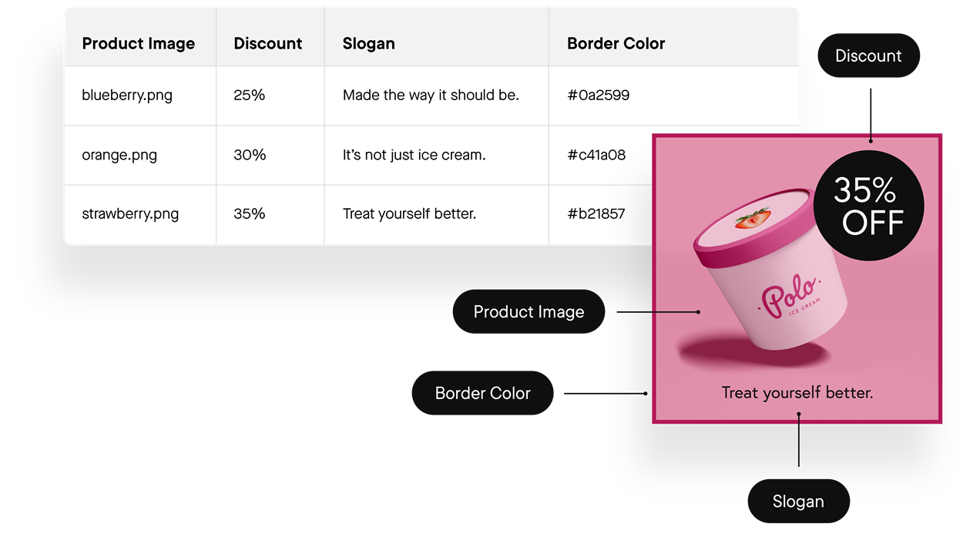Click the Discount label pill
The height and width of the screenshot is (537, 980).
[x=868, y=55]
